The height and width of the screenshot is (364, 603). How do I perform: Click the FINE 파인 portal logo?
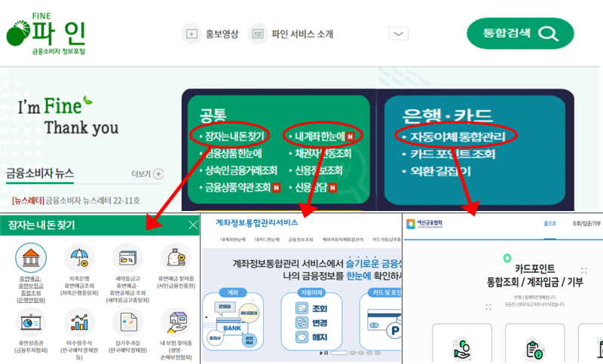pos(46,34)
